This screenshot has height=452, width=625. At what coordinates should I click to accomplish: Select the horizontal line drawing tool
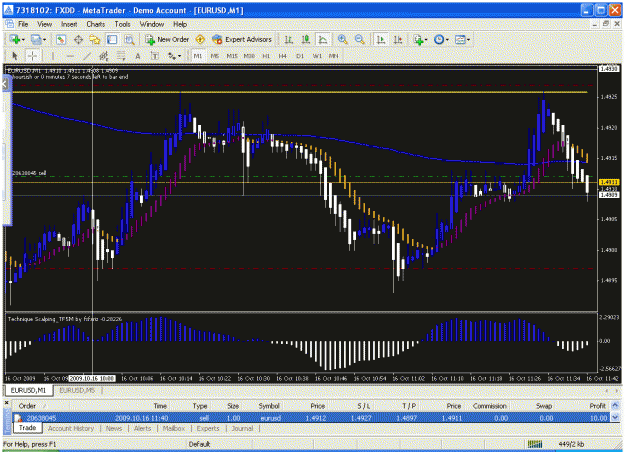click(x=70, y=56)
